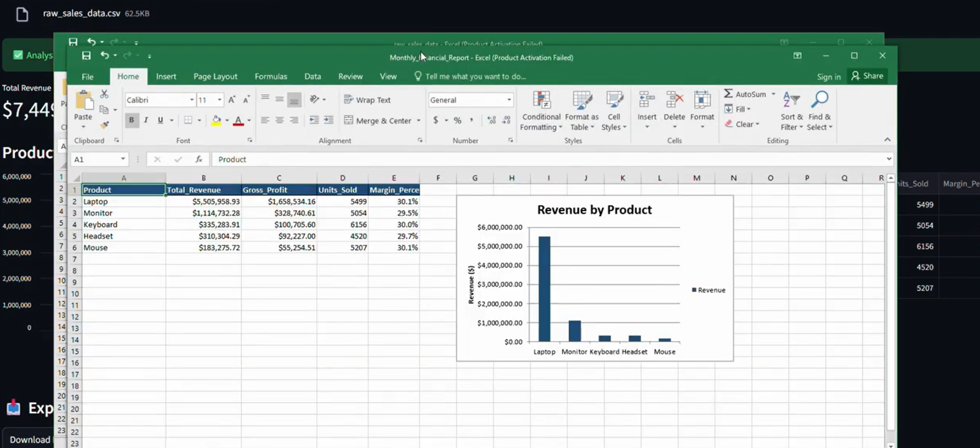Align text to bottom of cell
Screen dimensions: 980x448
[x=294, y=99]
